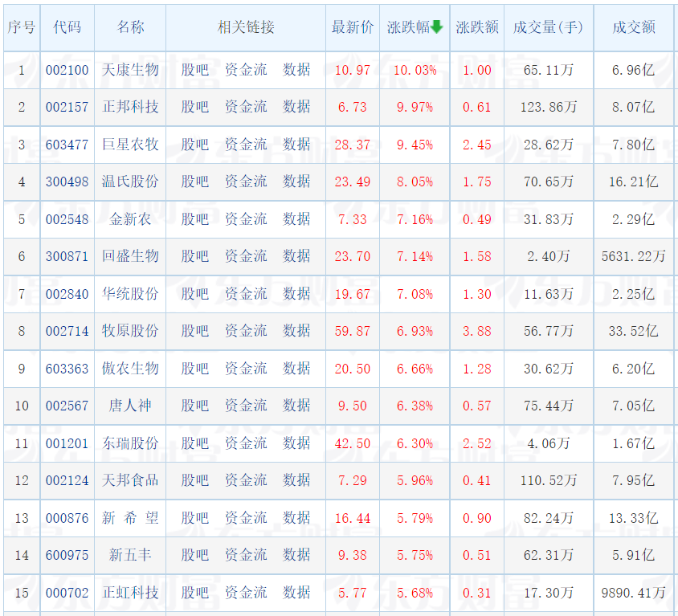Click stock code 002548

tap(67, 219)
